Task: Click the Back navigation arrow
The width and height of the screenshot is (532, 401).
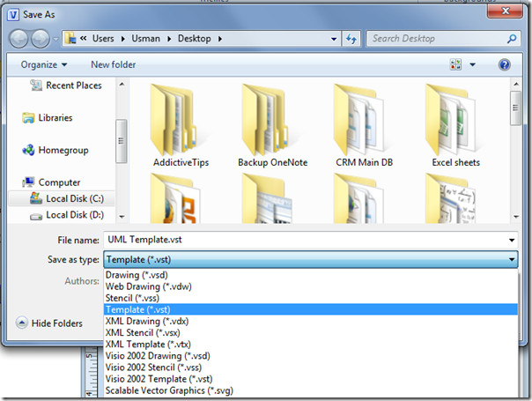Action: (18, 39)
